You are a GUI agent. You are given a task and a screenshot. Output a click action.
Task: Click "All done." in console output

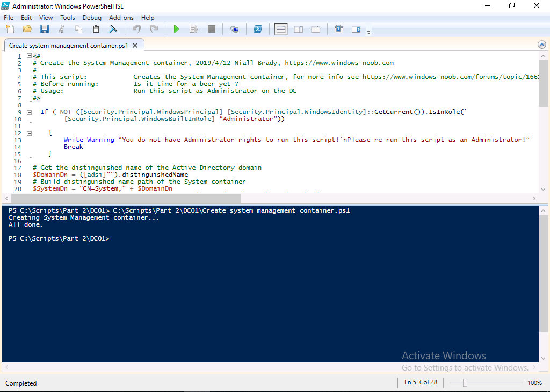pyautogui.click(x=26, y=224)
